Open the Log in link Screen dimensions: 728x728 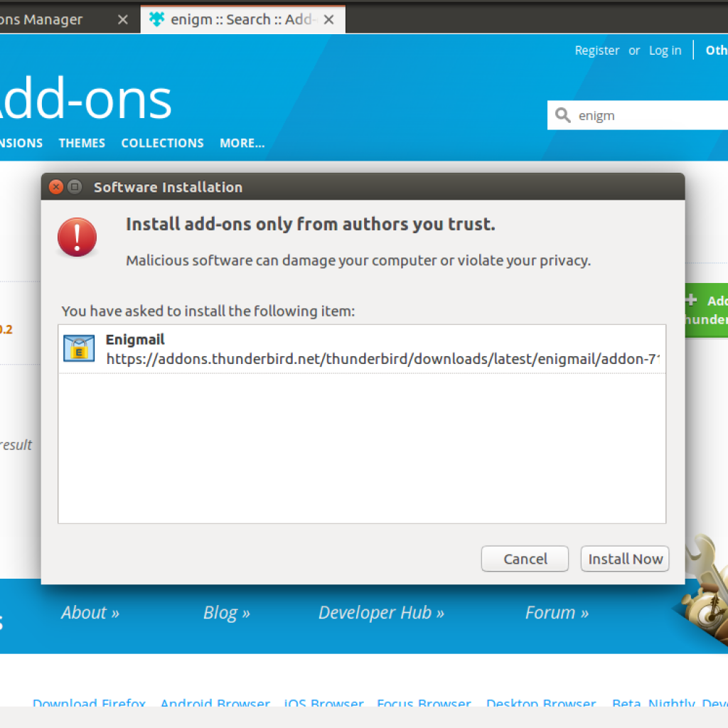[x=665, y=50]
